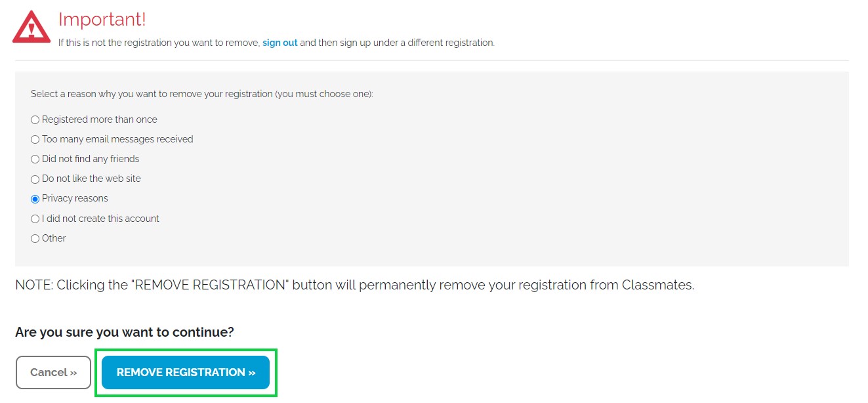Viewport: 868px width, 403px height.
Task: Confirm 'Privacy reasons' is selected
Action: [x=35, y=198]
